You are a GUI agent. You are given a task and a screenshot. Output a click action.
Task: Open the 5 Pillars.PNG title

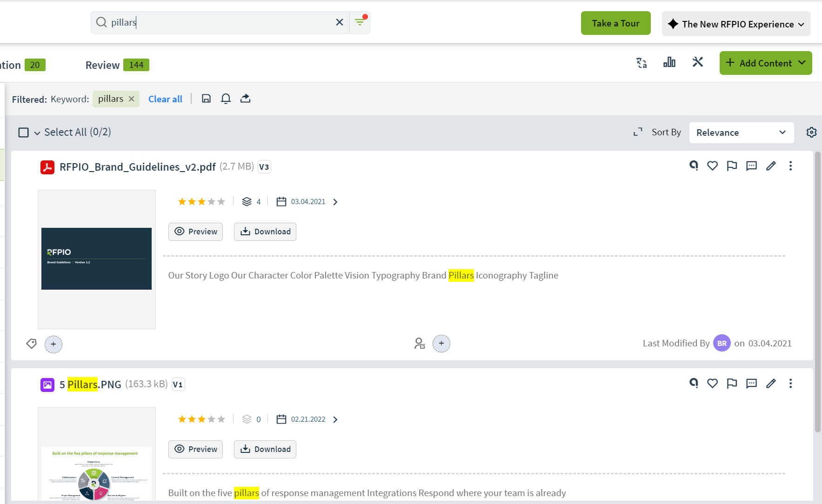tap(90, 385)
